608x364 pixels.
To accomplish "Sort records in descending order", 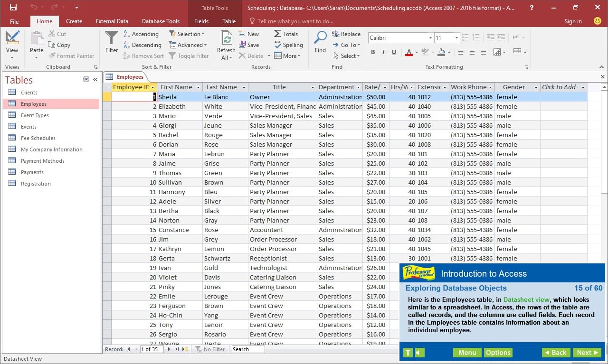I will (x=142, y=45).
